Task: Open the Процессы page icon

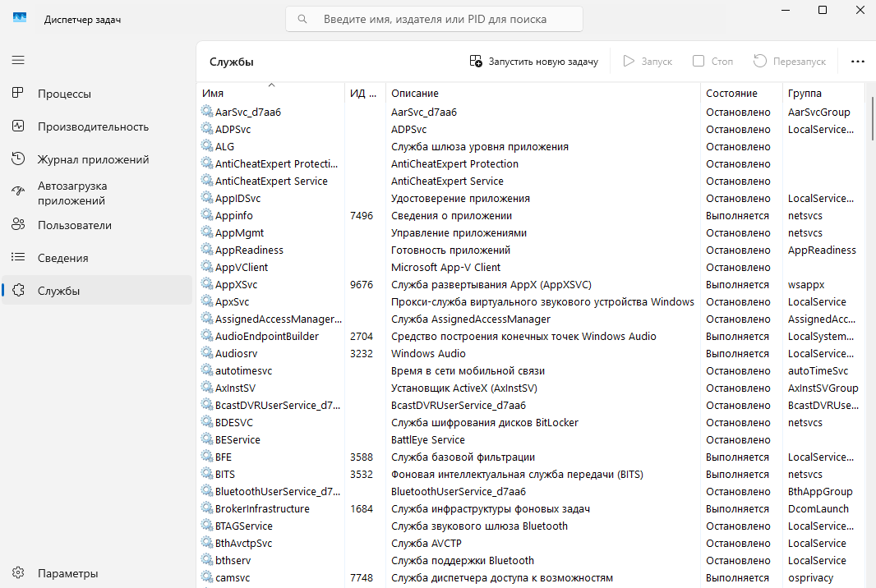Action: (x=18, y=93)
